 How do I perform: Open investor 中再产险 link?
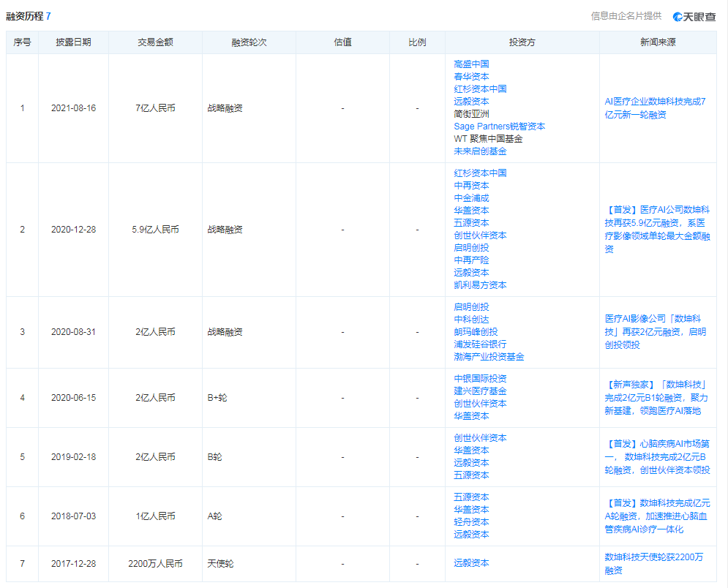click(x=471, y=260)
